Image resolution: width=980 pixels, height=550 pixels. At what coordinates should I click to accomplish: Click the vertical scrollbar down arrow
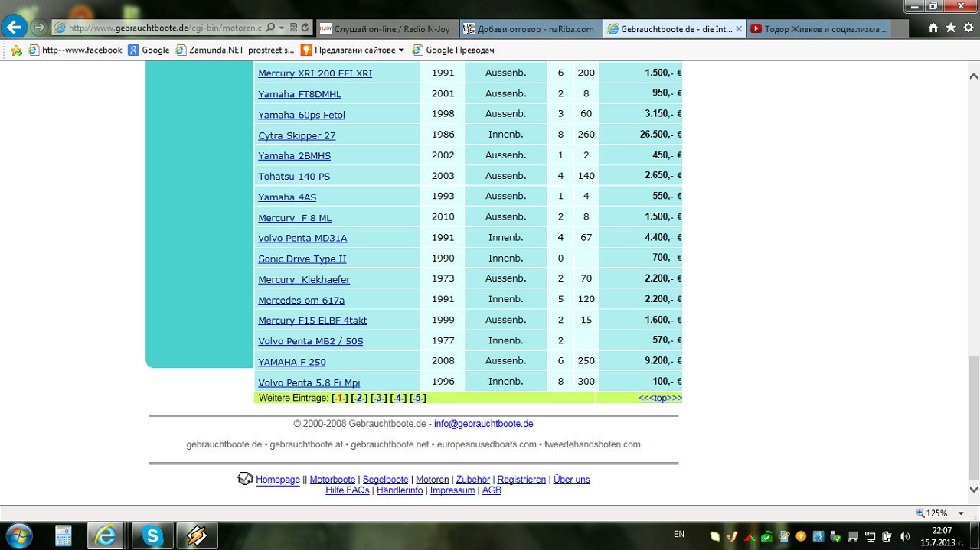[973, 490]
